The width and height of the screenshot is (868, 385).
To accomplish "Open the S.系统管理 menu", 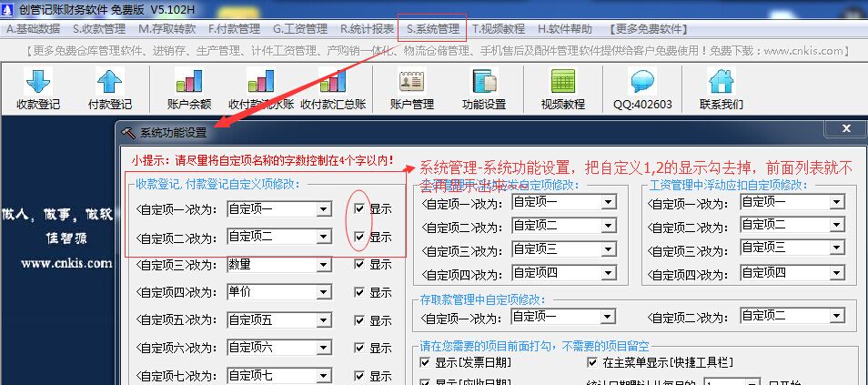I will 432,28.
